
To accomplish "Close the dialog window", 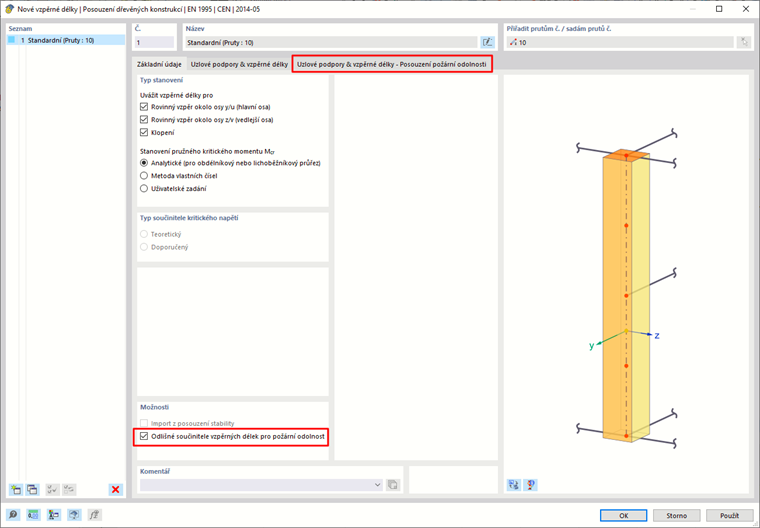I will (746, 9).
